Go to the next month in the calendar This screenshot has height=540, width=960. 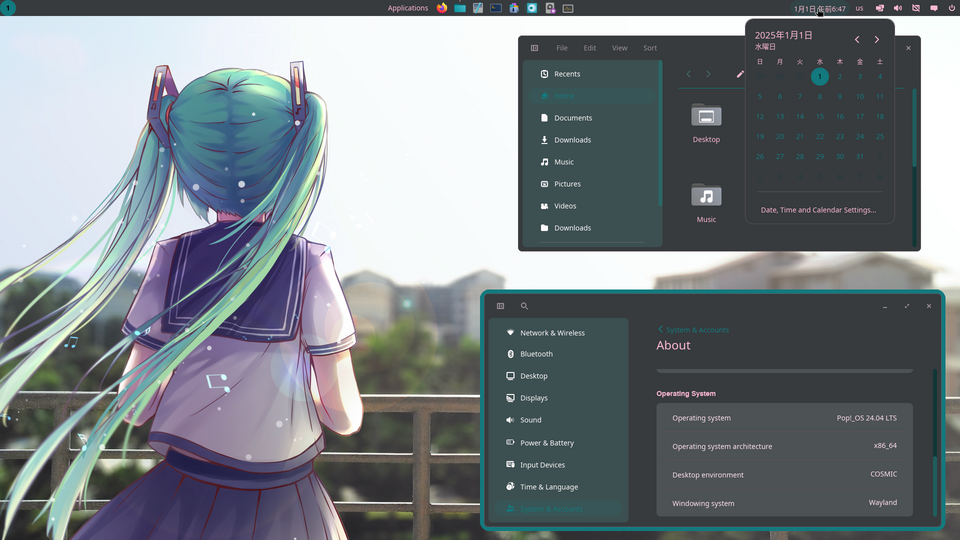tap(877, 40)
